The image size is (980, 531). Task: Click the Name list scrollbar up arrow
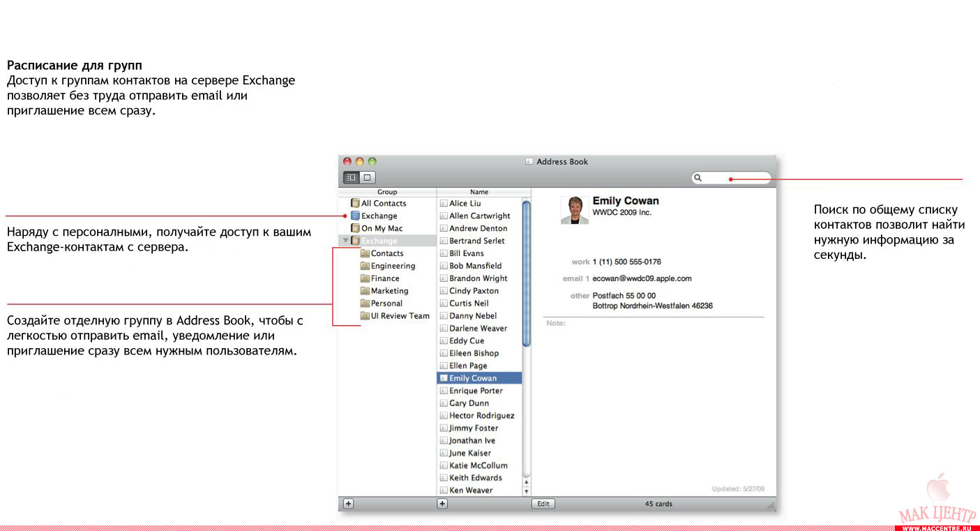point(526,481)
